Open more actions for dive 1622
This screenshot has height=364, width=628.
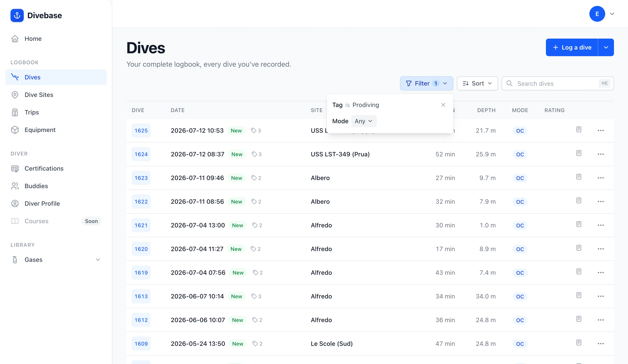[x=601, y=202]
